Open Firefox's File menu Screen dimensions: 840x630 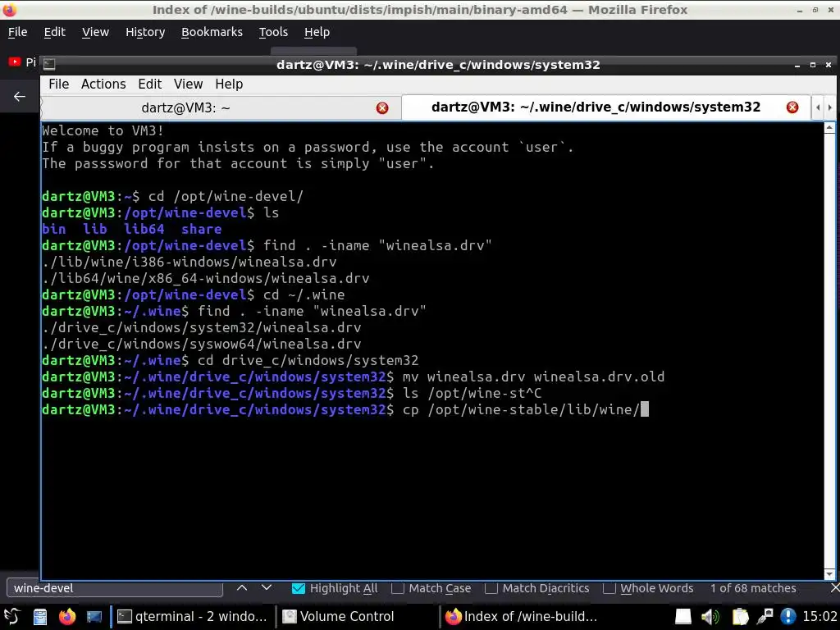(x=18, y=32)
